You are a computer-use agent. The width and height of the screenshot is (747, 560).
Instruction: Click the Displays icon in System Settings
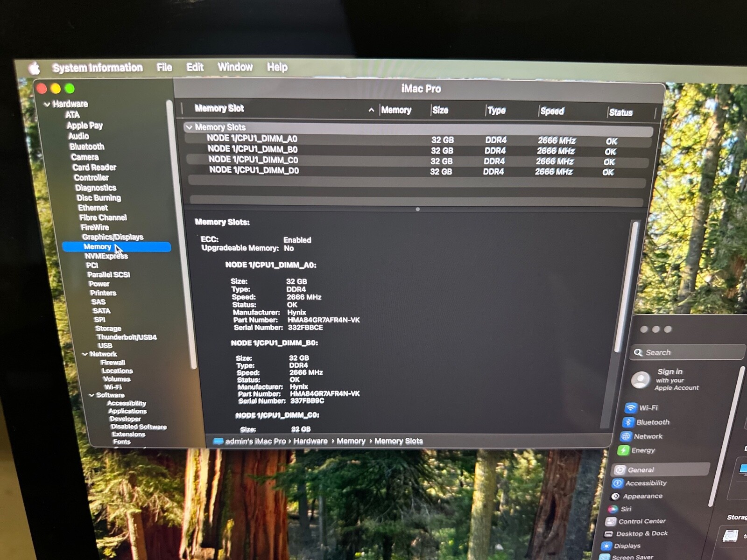coord(606,546)
